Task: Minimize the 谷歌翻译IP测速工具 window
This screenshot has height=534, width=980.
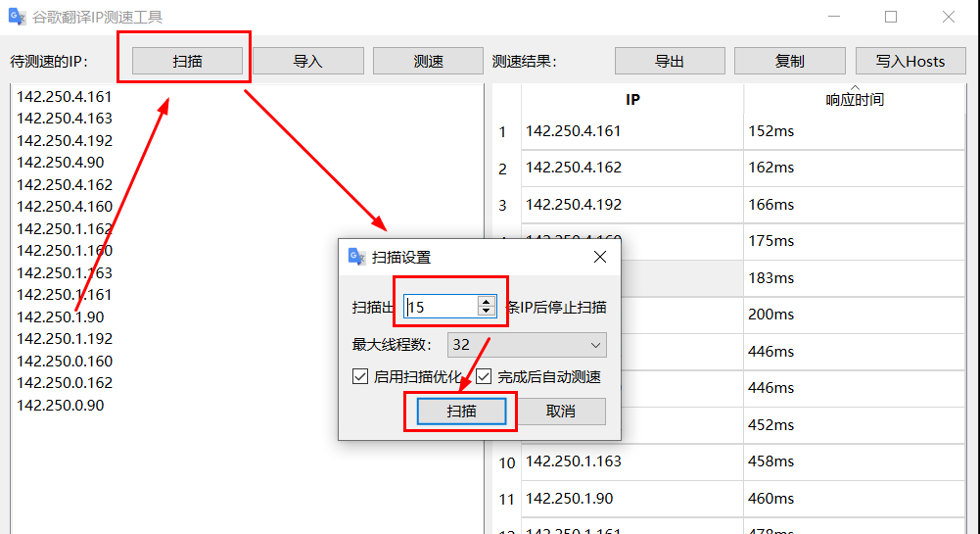Action: pos(834,17)
